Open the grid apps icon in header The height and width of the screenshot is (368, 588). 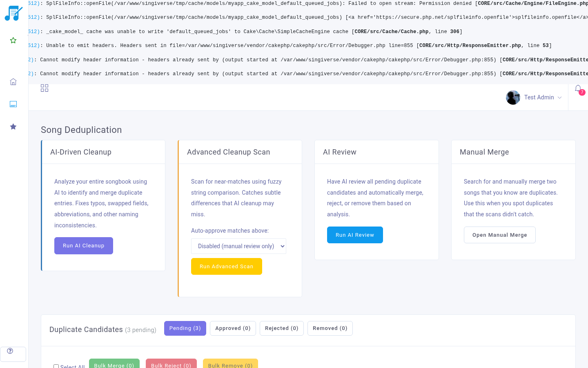[45, 88]
